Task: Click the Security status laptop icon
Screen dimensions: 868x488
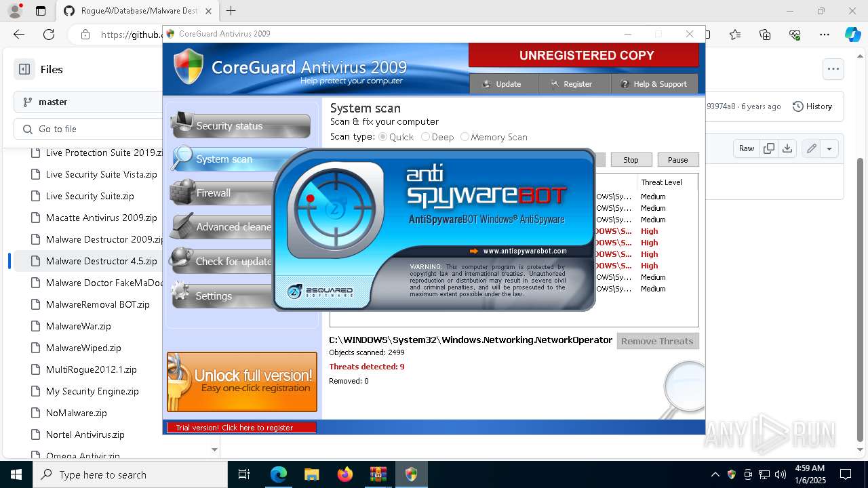Action: pyautogui.click(x=182, y=122)
